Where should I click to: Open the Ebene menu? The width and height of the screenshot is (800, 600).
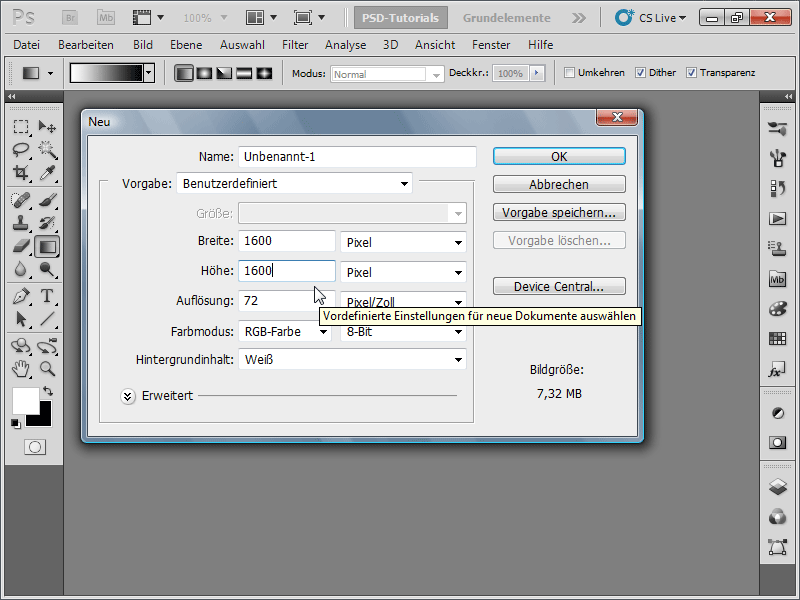[x=186, y=45]
